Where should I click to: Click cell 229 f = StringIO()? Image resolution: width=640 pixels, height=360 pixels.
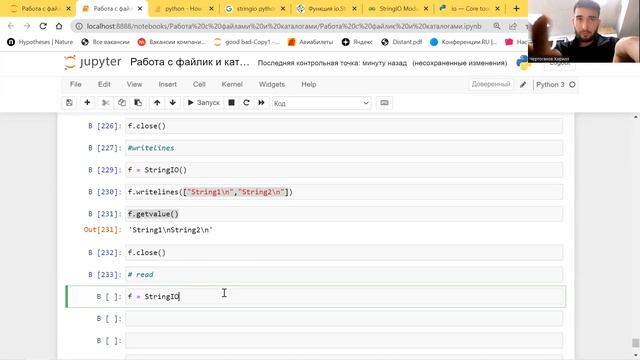pyautogui.click(x=344, y=170)
